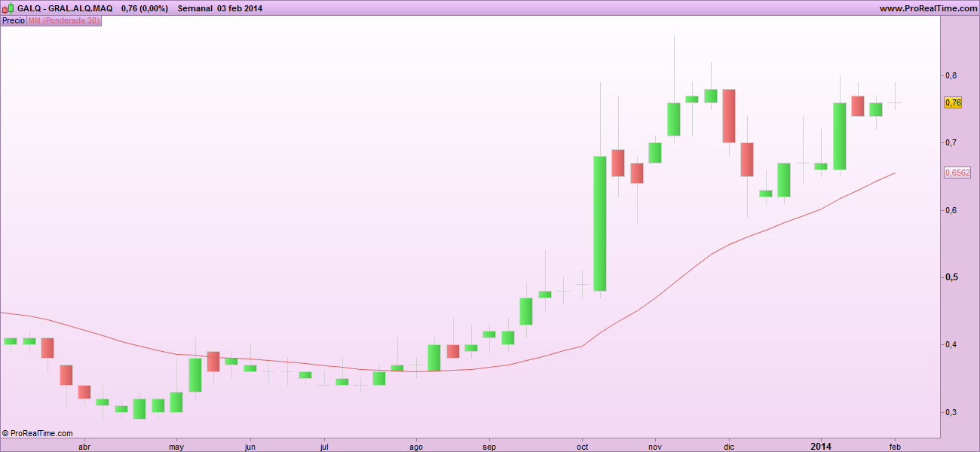Screen dimensions: 980x452
Task: Click the oct month label on time axis
Action: pos(581,446)
